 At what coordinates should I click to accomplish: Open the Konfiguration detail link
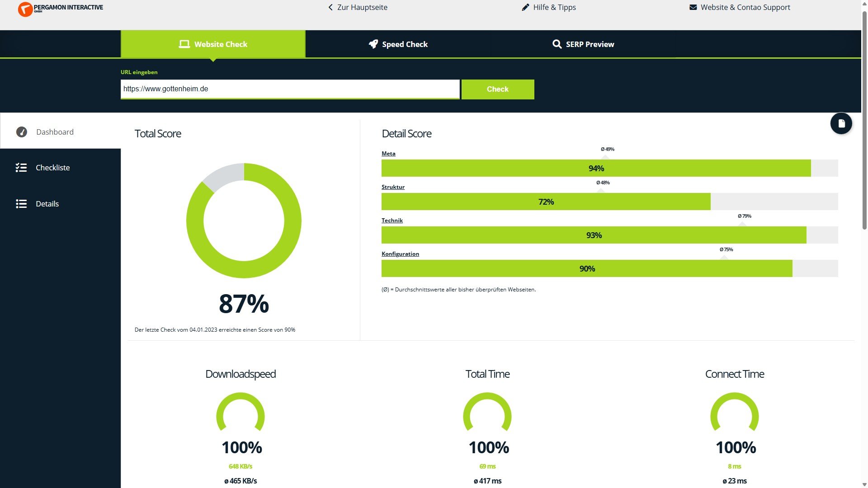point(400,254)
